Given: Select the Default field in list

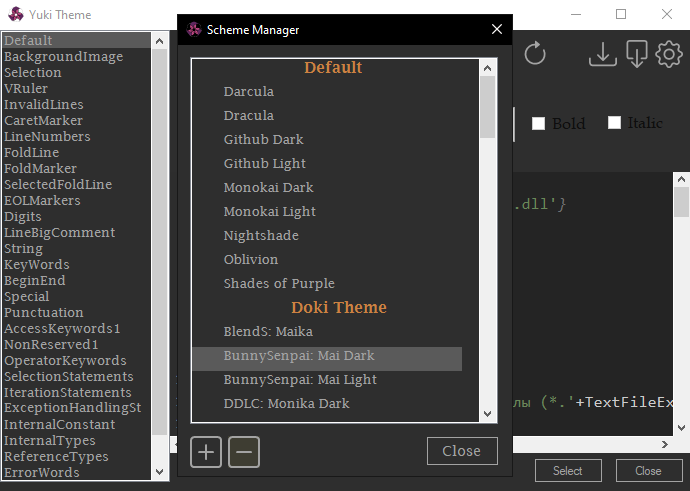Looking at the screenshot, I should 77,40.
